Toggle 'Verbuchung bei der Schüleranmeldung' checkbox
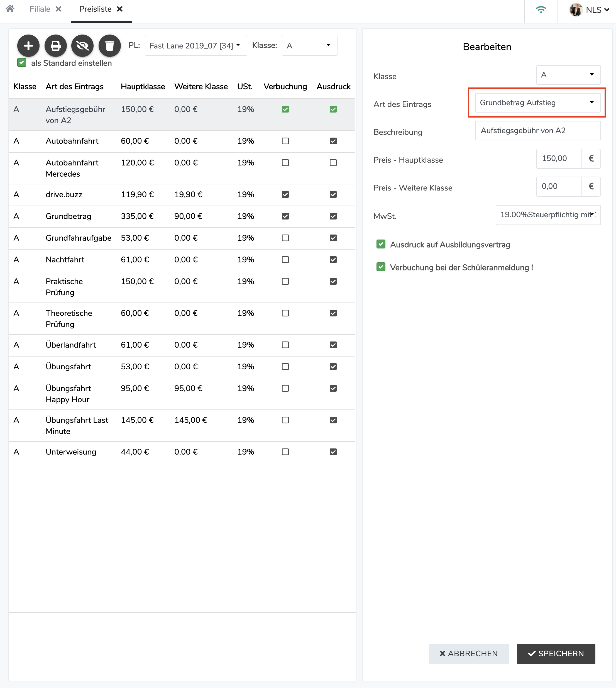Viewport: 616px width, 688px height. pyautogui.click(x=381, y=267)
